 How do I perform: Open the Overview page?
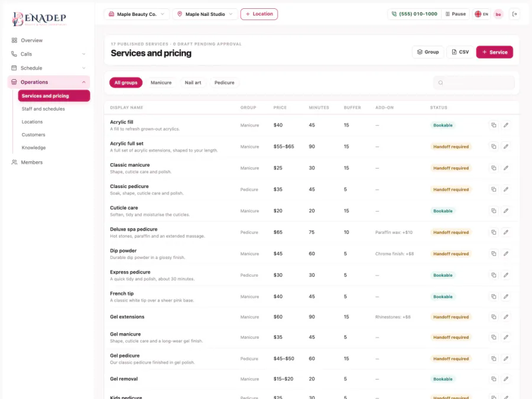tap(48, 40)
